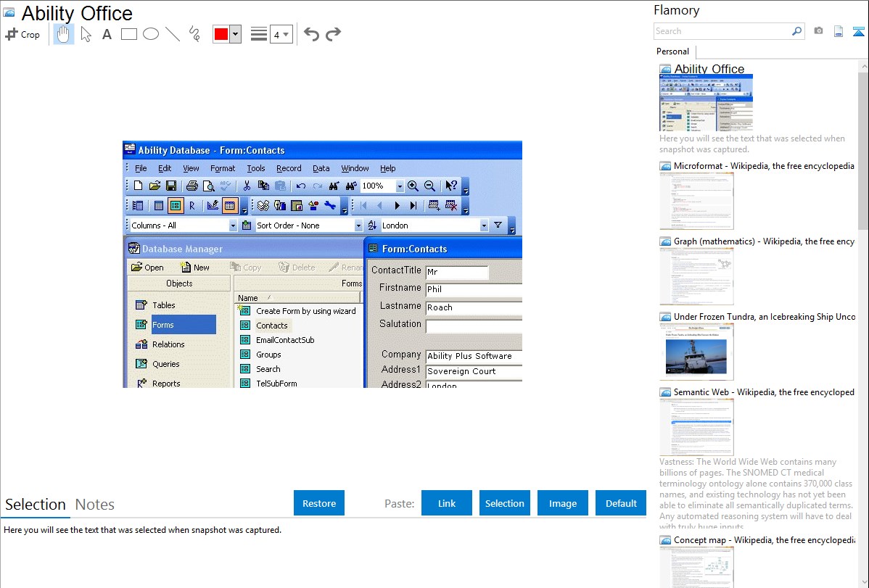Click the line style icon

[258, 34]
